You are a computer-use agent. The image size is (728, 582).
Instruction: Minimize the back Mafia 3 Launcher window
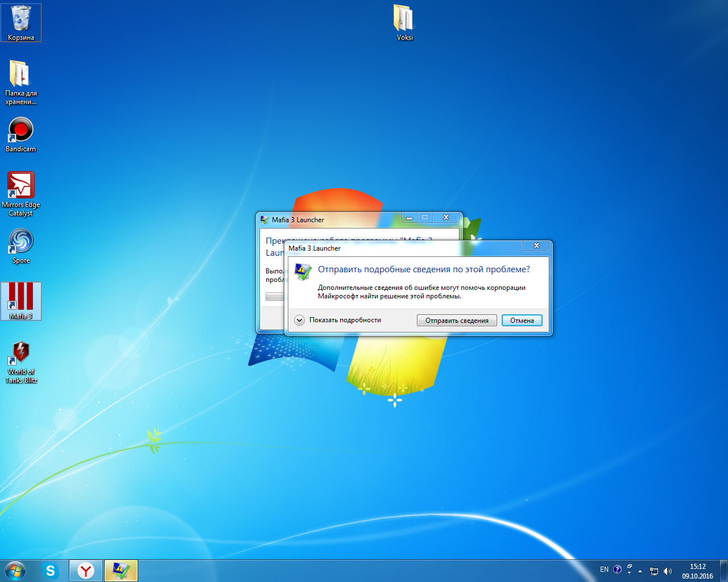pyautogui.click(x=409, y=218)
